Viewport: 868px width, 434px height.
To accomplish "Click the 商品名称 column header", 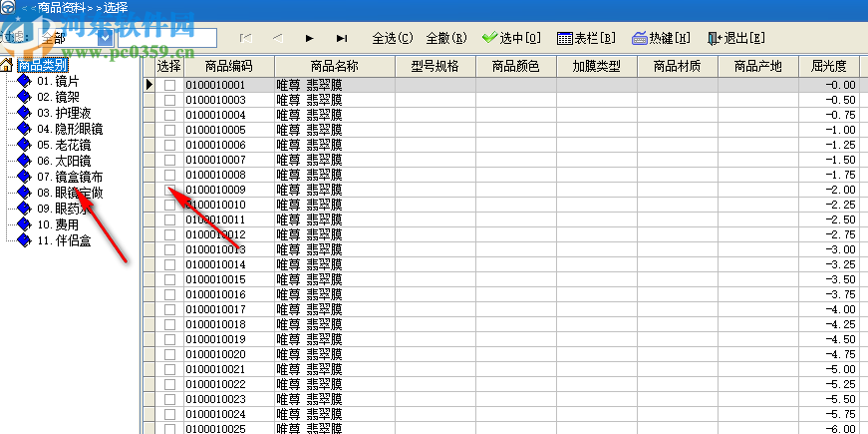I will pos(335,67).
